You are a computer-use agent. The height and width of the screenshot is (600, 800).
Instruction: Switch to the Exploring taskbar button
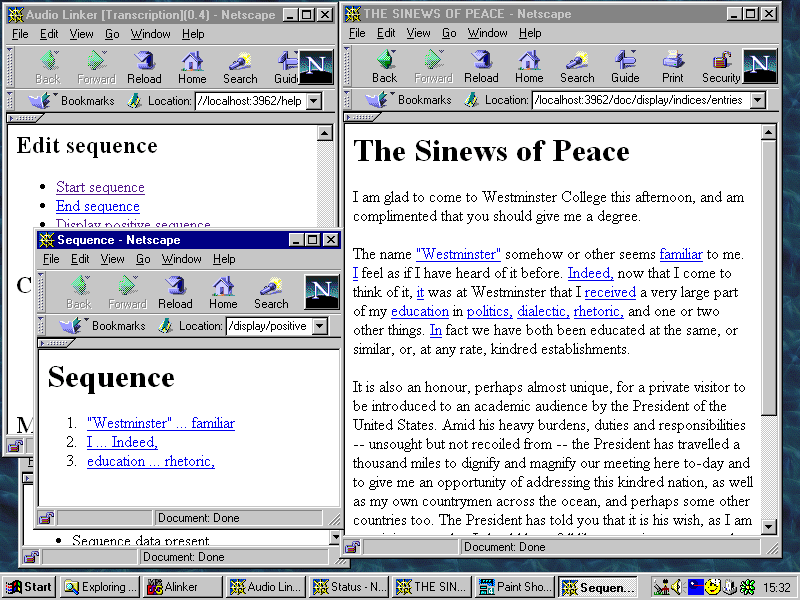click(x=101, y=587)
